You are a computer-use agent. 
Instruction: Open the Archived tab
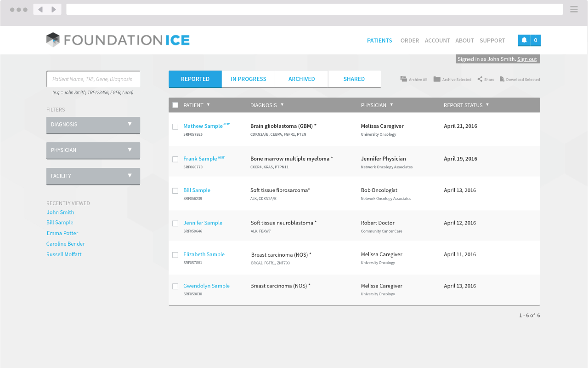point(301,79)
